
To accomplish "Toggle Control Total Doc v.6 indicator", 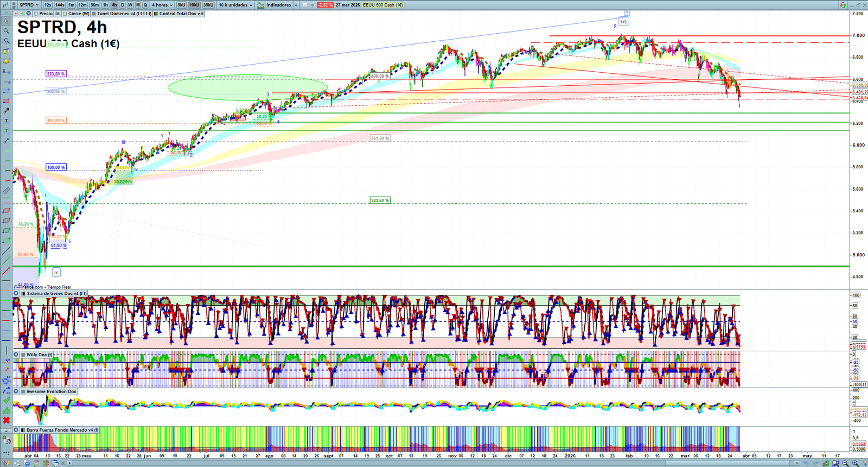I will coord(156,14).
